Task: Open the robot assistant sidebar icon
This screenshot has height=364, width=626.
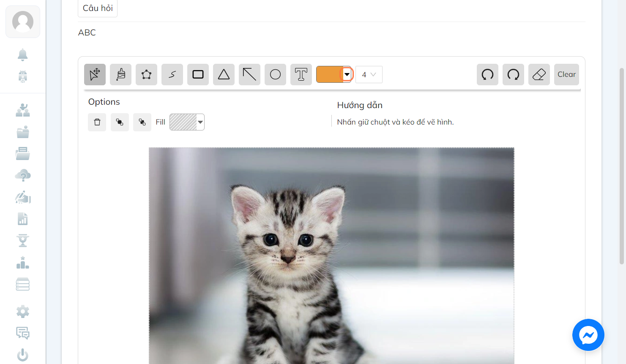Action: pyautogui.click(x=23, y=76)
